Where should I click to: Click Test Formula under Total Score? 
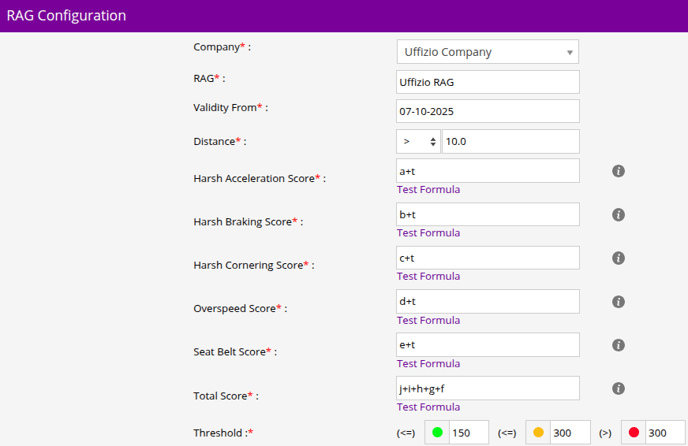pyautogui.click(x=428, y=407)
